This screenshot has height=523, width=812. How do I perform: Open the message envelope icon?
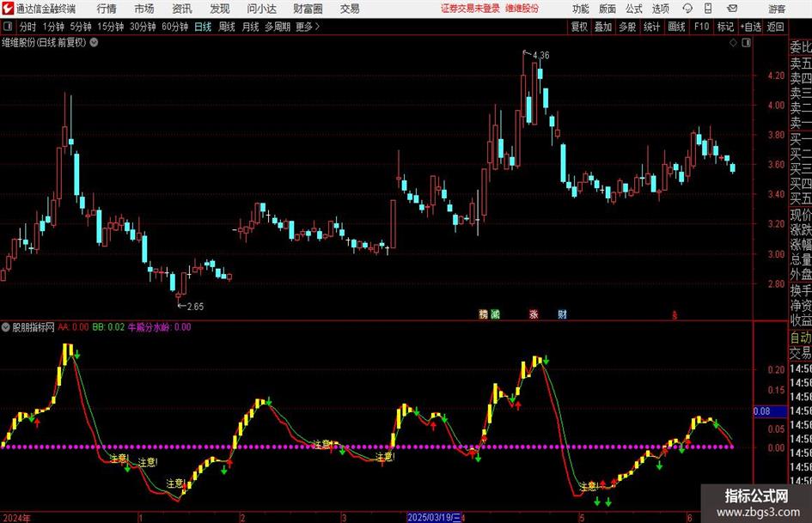click(732, 9)
